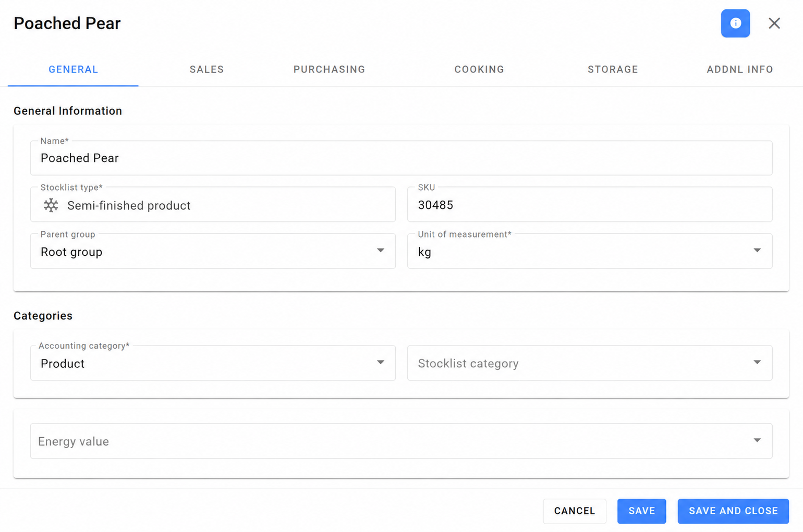Click the Unit of measurement arrow

[x=757, y=251]
